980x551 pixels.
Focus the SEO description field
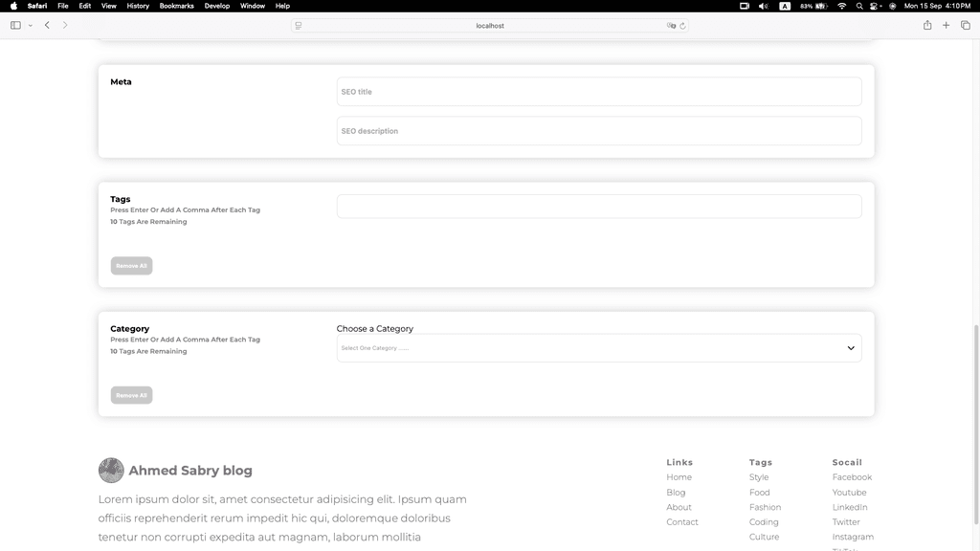[599, 131]
